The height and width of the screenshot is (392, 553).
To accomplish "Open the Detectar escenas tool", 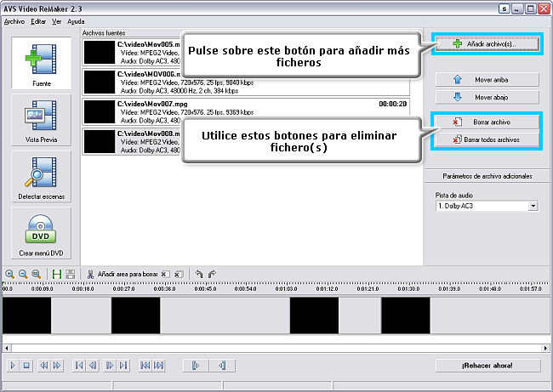I will pyautogui.click(x=42, y=177).
